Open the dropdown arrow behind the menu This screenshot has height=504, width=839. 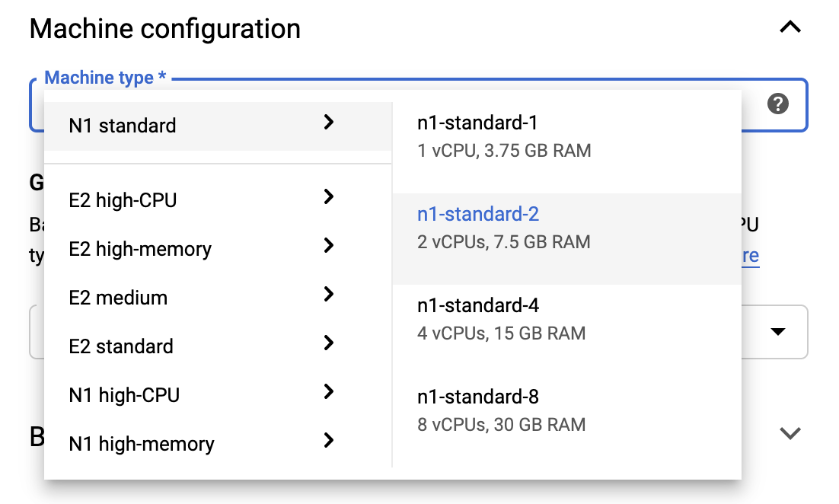pyautogui.click(x=777, y=332)
